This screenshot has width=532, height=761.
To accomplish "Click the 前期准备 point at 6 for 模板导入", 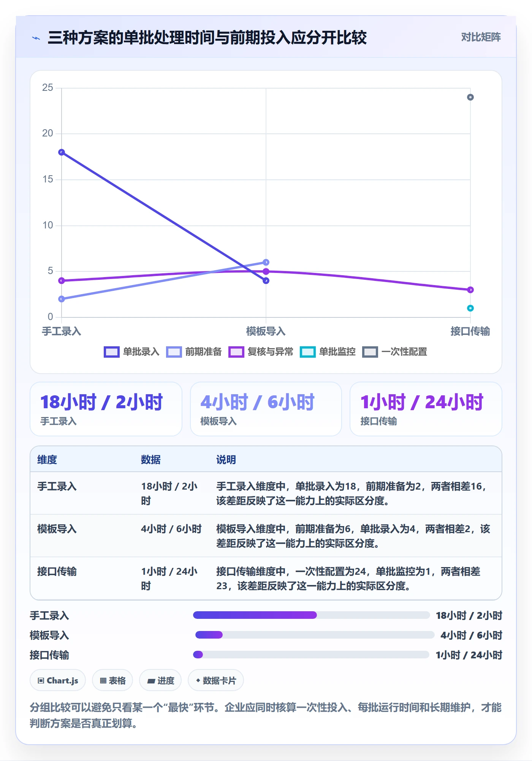I will click(x=266, y=262).
